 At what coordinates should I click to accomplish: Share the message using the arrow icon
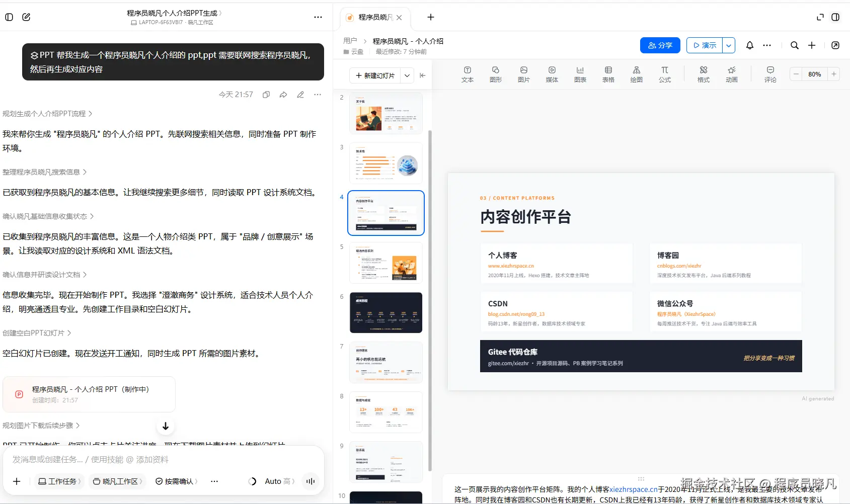283,95
